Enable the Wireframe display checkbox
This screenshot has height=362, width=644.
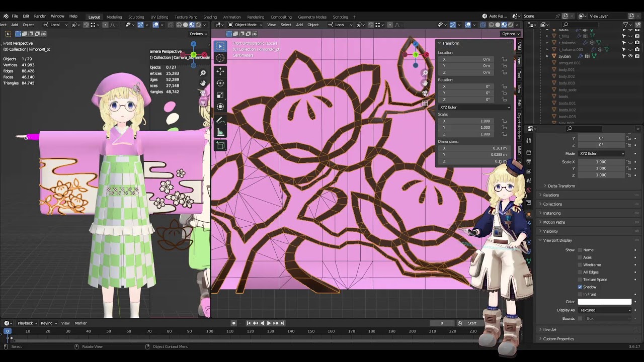click(580, 265)
